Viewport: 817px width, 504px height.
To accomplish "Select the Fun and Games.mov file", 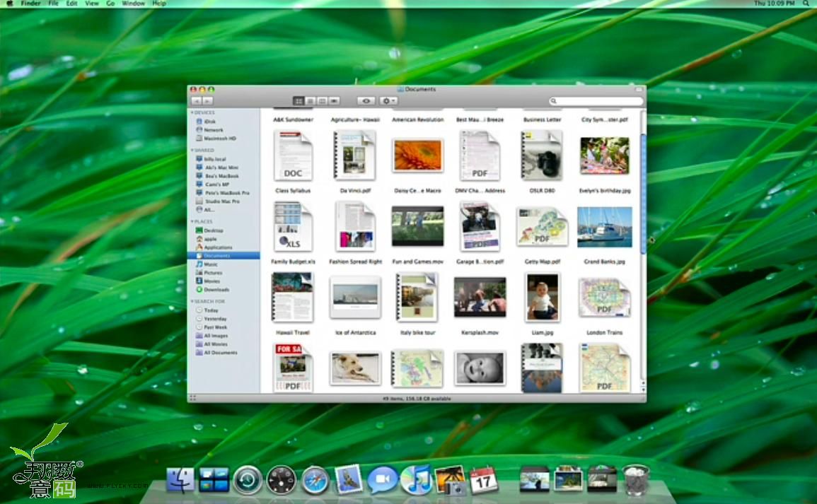I will coord(418,226).
